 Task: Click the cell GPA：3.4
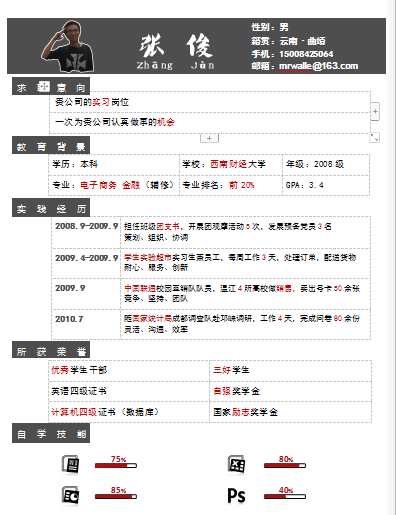point(326,185)
